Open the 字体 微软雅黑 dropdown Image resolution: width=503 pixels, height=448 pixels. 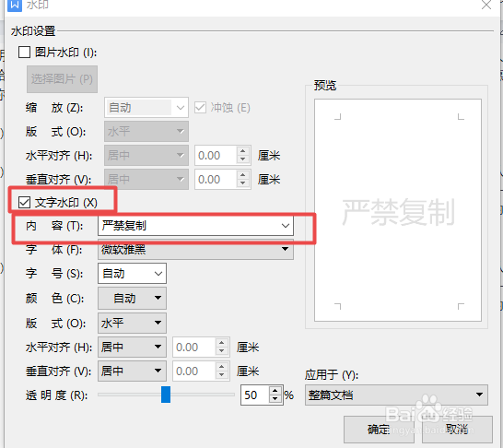(x=195, y=250)
